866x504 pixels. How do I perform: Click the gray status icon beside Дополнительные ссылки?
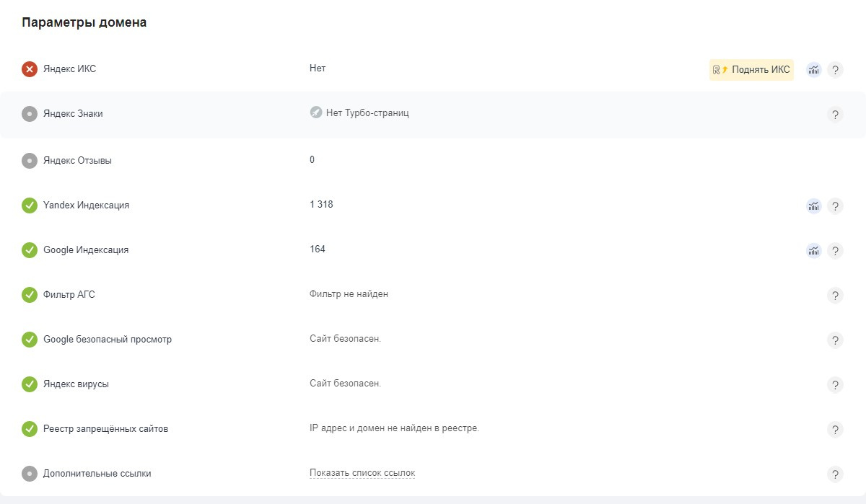[x=30, y=474]
